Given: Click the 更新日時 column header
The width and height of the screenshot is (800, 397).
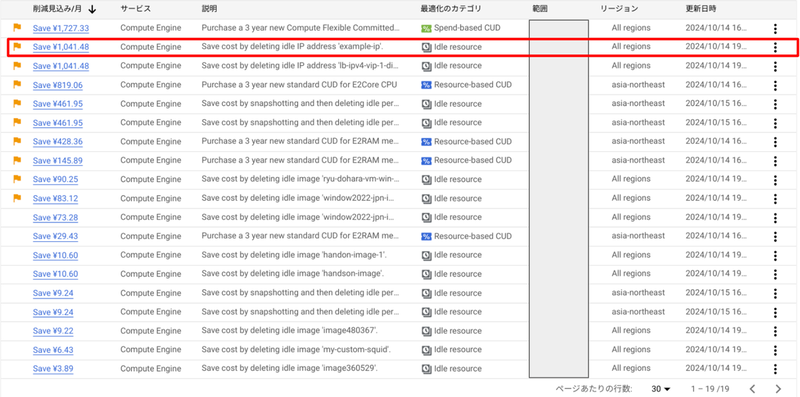Looking at the screenshot, I should (700, 9).
